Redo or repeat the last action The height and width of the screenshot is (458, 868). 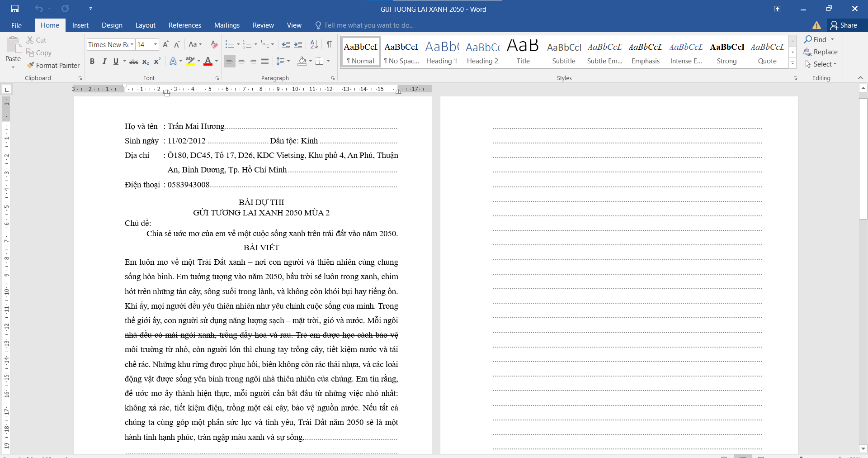(65, 9)
